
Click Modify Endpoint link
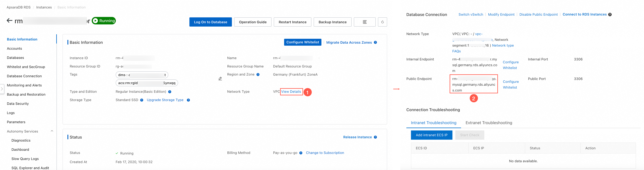point(501,15)
